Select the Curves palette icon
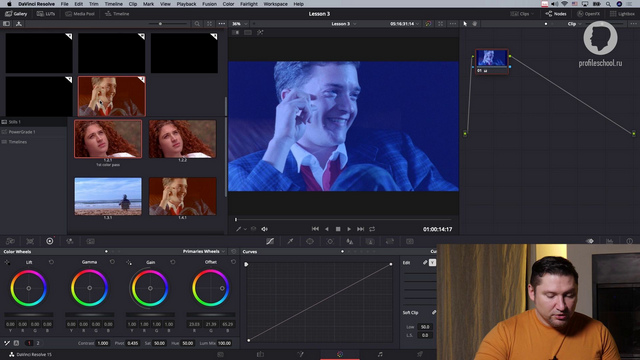This screenshot has height=360, width=640. (270, 241)
